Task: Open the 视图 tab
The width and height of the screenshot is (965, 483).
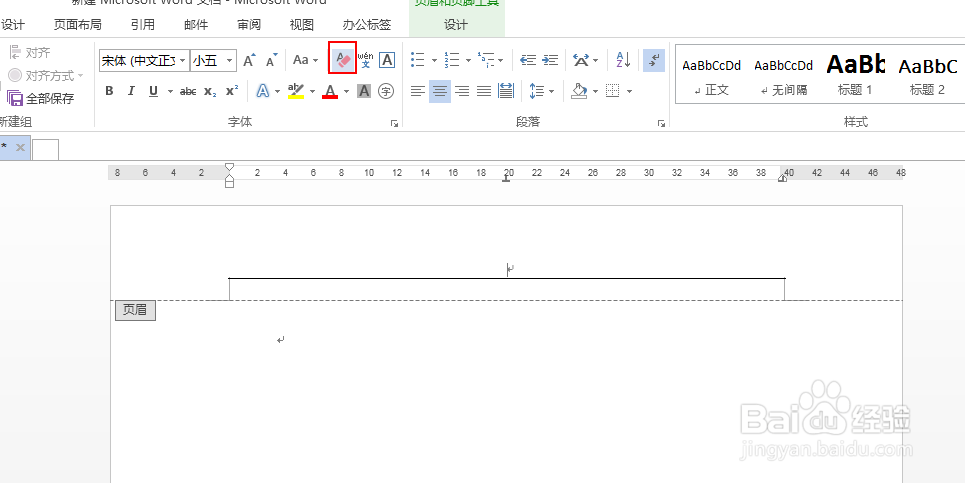Action: coord(302,25)
